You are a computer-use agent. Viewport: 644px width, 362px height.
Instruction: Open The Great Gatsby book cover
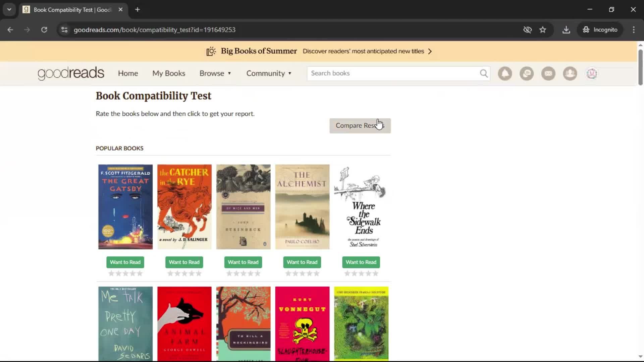125,207
